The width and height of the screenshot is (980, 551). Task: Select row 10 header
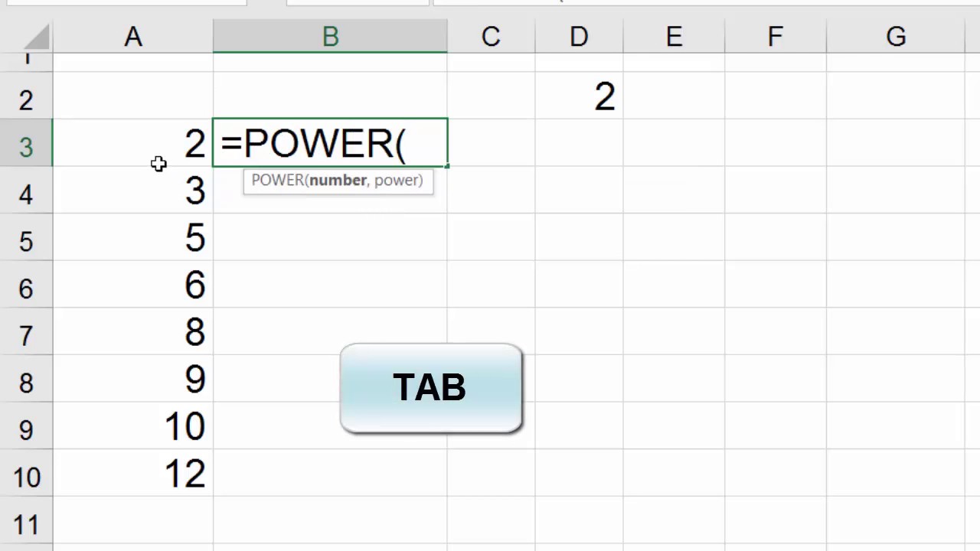tap(26, 473)
